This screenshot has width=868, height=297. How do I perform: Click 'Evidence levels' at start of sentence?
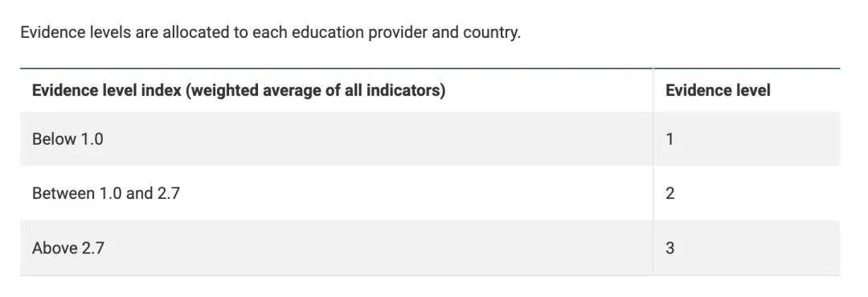tap(75, 33)
